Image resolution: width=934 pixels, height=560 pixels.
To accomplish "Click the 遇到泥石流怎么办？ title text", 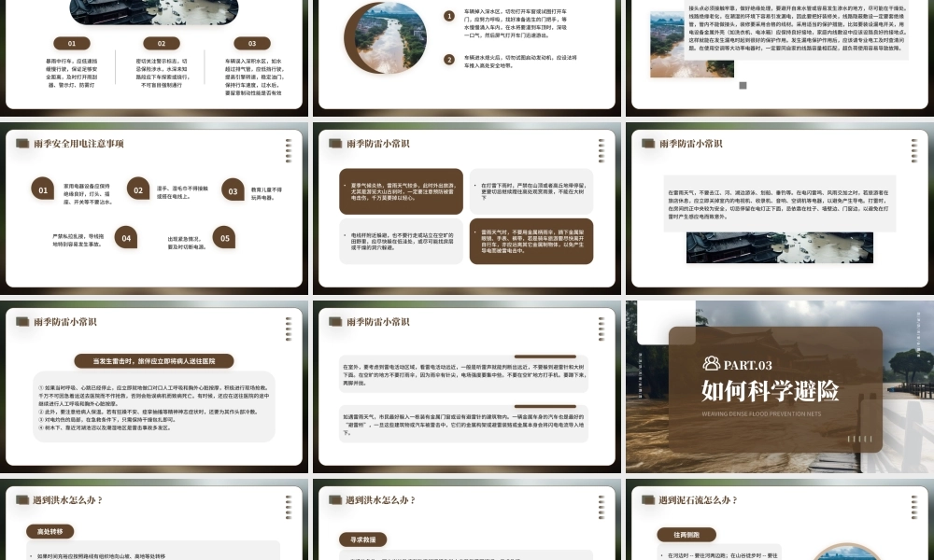I will coord(698,500).
